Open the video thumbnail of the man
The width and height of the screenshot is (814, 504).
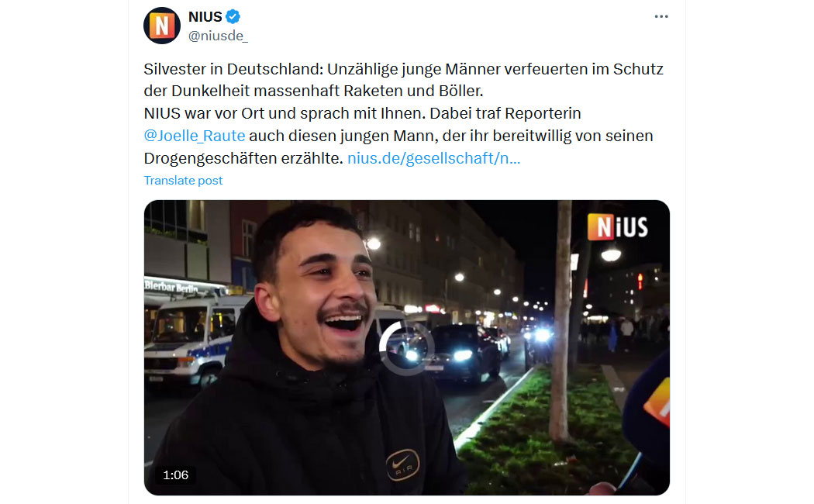point(406,347)
